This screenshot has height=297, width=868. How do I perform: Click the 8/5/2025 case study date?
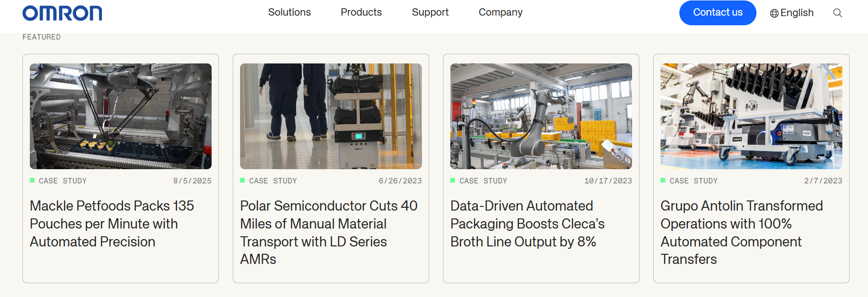(192, 181)
